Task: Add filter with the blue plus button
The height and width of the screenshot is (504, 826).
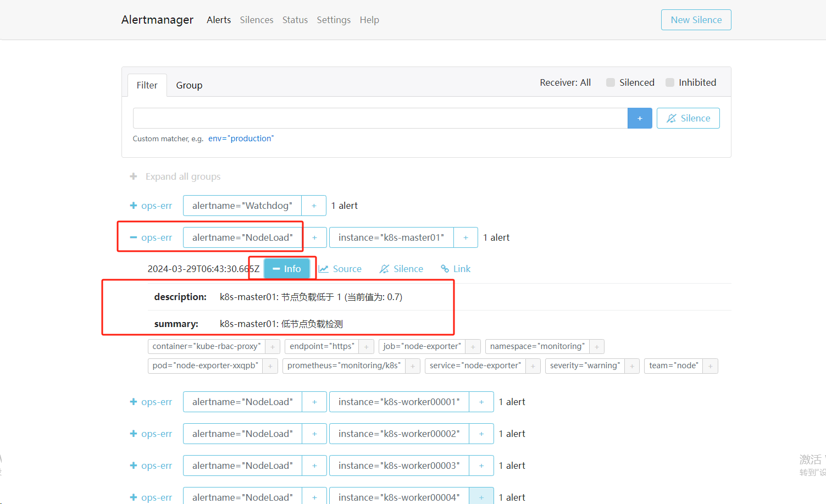Action: pyautogui.click(x=640, y=118)
